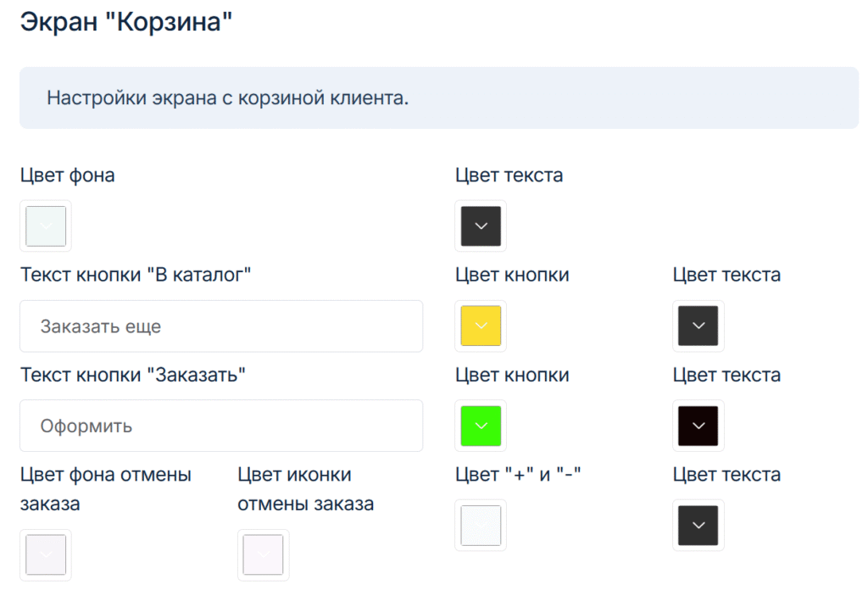
Task: Click the "Оформить" text input field
Action: [x=221, y=426]
